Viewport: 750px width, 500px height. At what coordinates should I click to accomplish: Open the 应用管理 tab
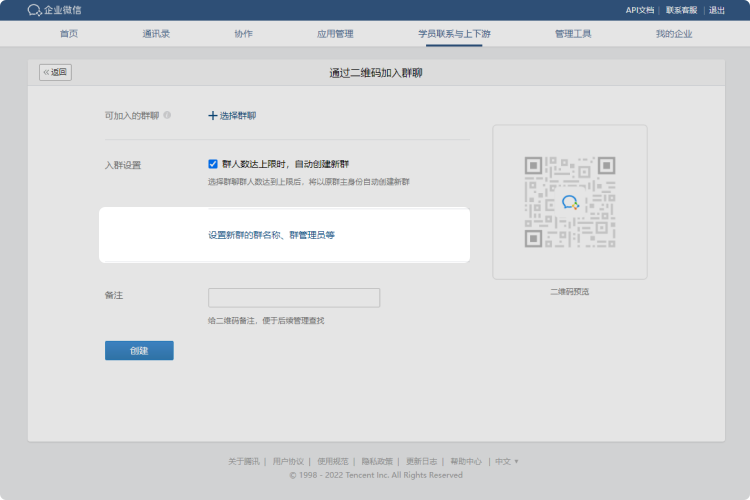(335, 33)
